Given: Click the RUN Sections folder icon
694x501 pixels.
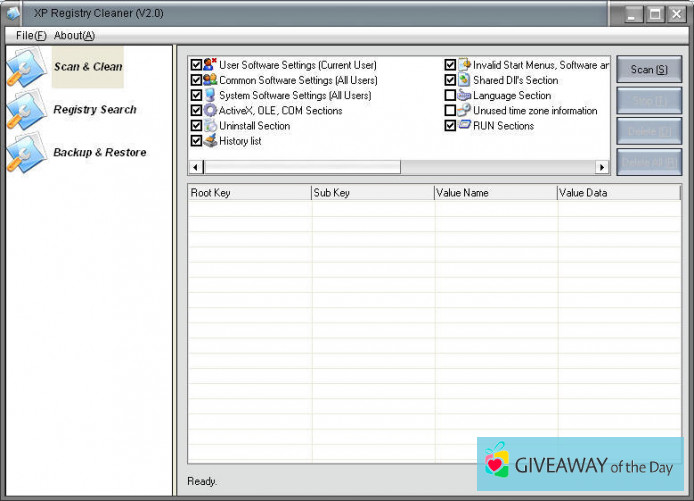Looking at the screenshot, I should click(x=464, y=126).
